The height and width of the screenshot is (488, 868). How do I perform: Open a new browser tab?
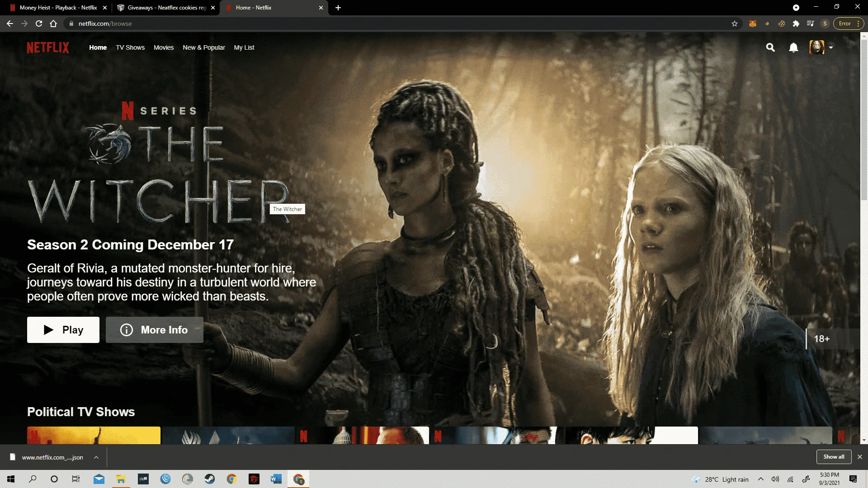coord(338,8)
